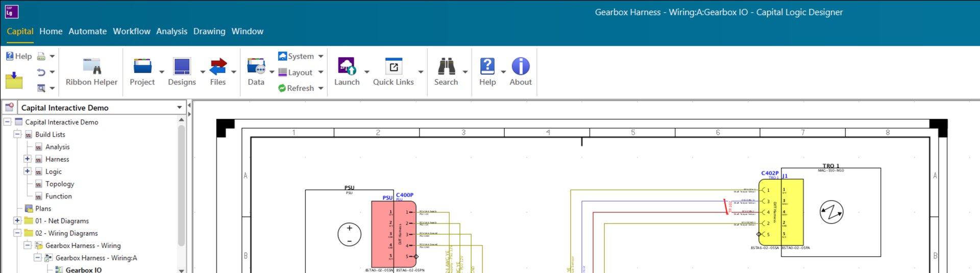980x273 pixels.
Task: Click the tree scrollbar up arrow
Action: tap(181, 119)
